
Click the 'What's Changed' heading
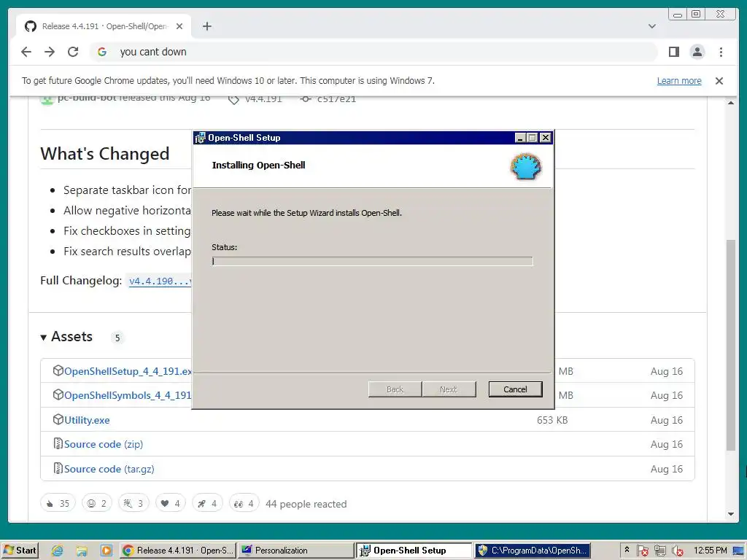[x=105, y=154]
